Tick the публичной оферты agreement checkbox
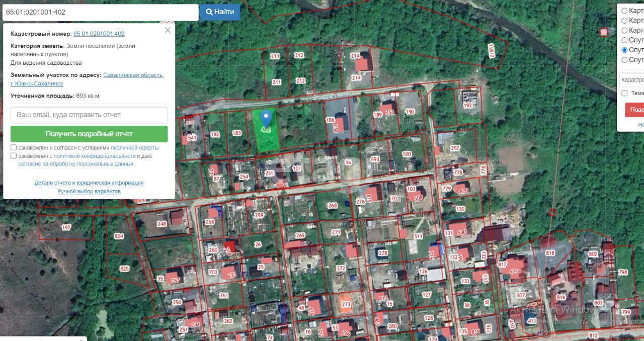The width and height of the screenshot is (644, 341). tap(14, 148)
